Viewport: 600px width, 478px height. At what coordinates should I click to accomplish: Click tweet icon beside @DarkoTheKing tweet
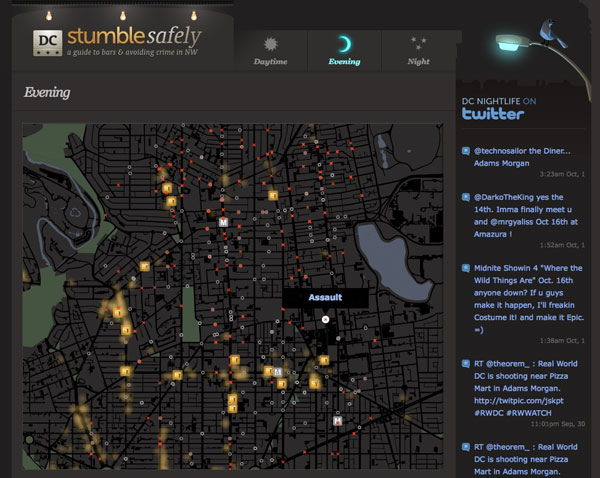click(466, 197)
